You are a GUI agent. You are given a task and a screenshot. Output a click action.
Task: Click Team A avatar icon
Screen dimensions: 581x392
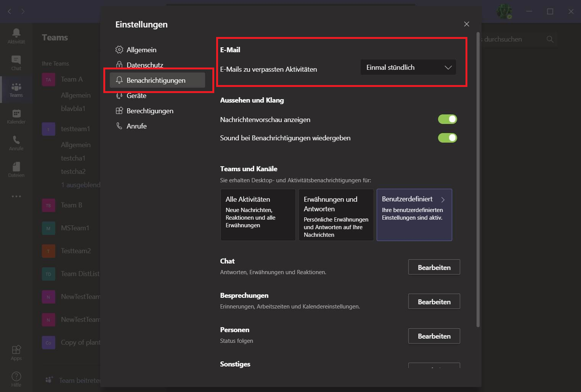pos(48,80)
